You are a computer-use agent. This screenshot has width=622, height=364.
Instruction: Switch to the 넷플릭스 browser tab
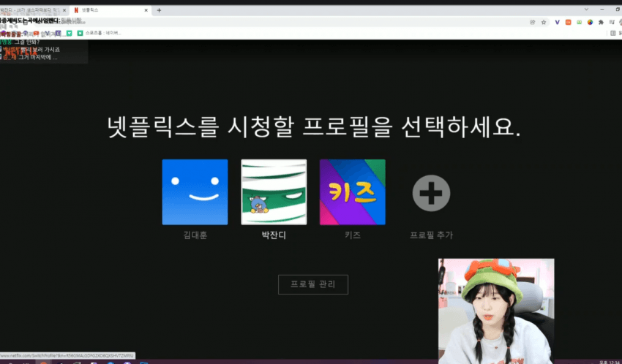point(110,10)
